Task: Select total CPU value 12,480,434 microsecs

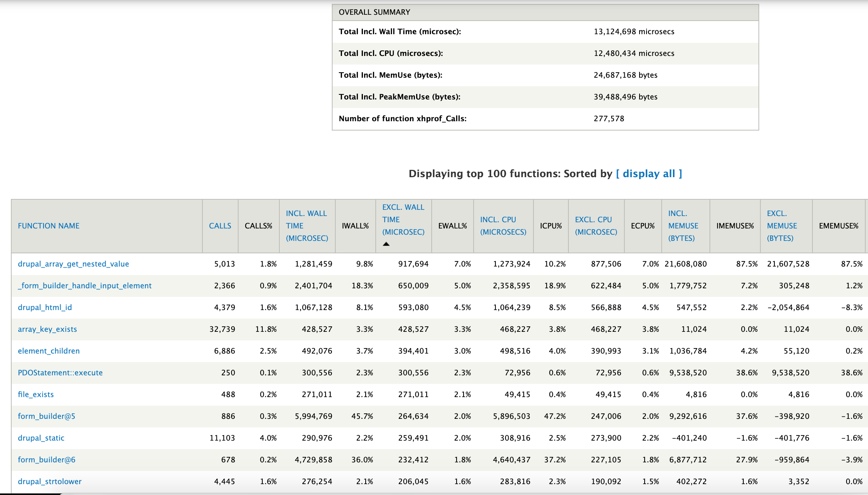Action: (634, 53)
